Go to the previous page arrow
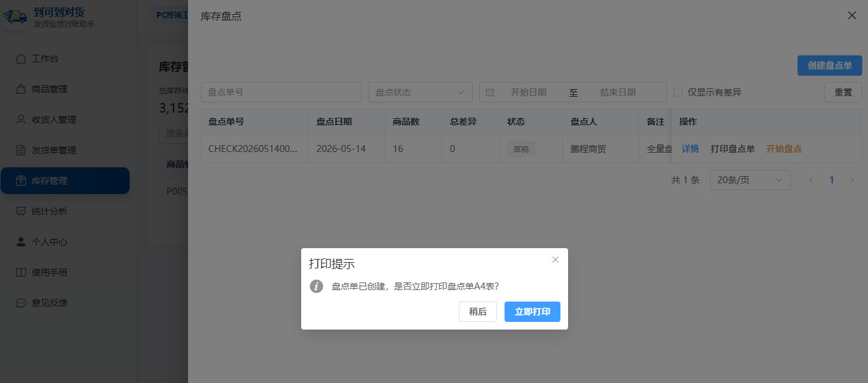Image resolution: width=868 pixels, height=383 pixels. point(811,180)
